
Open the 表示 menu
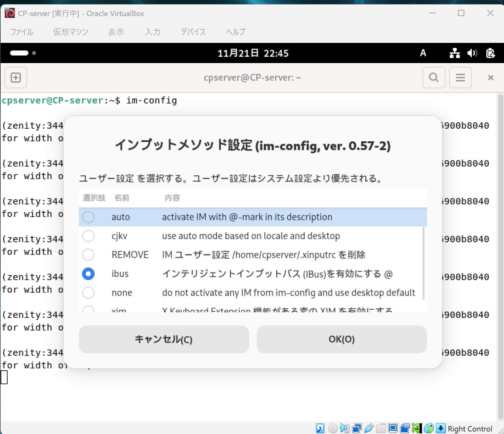coord(116,32)
